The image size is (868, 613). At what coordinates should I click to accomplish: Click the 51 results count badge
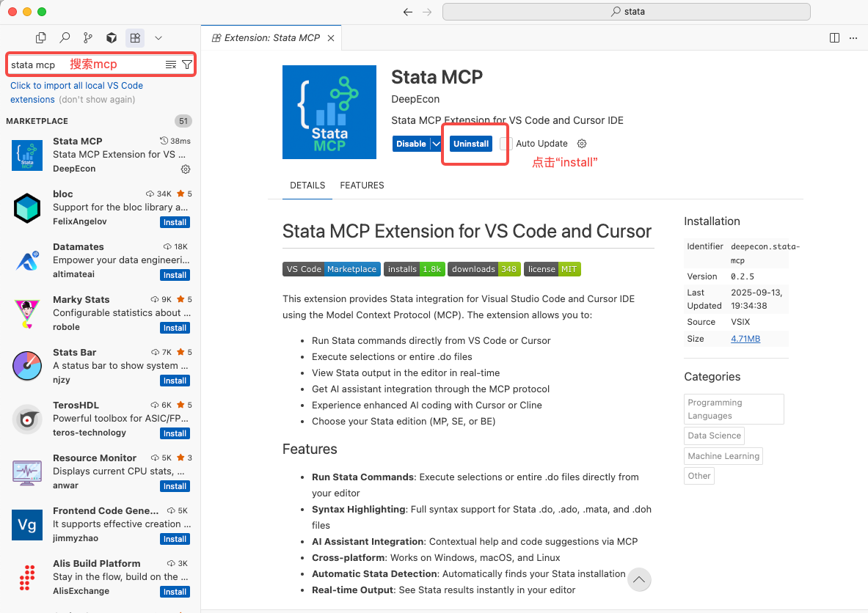pos(183,120)
